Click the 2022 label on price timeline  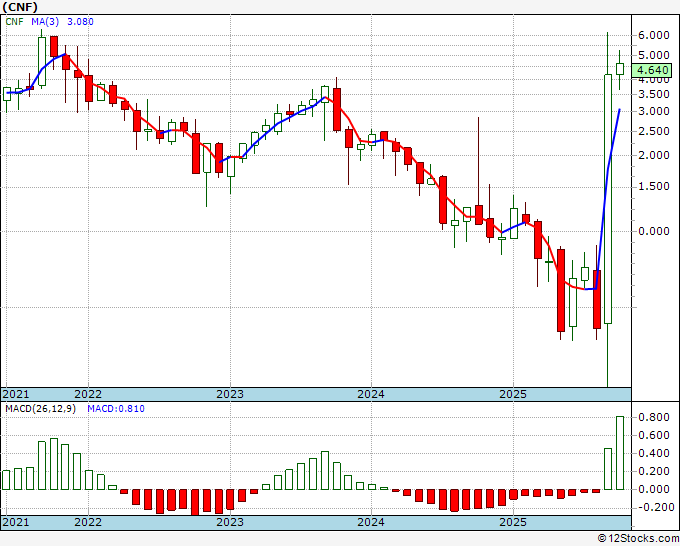point(88,394)
